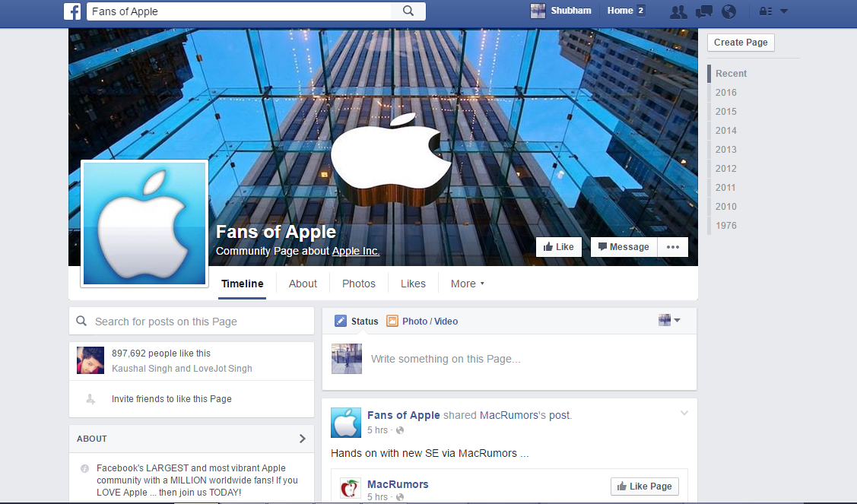The image size is (857, 504).
Task: Jump to 2014 in the timeline
Action: click(x=725, y=131)
